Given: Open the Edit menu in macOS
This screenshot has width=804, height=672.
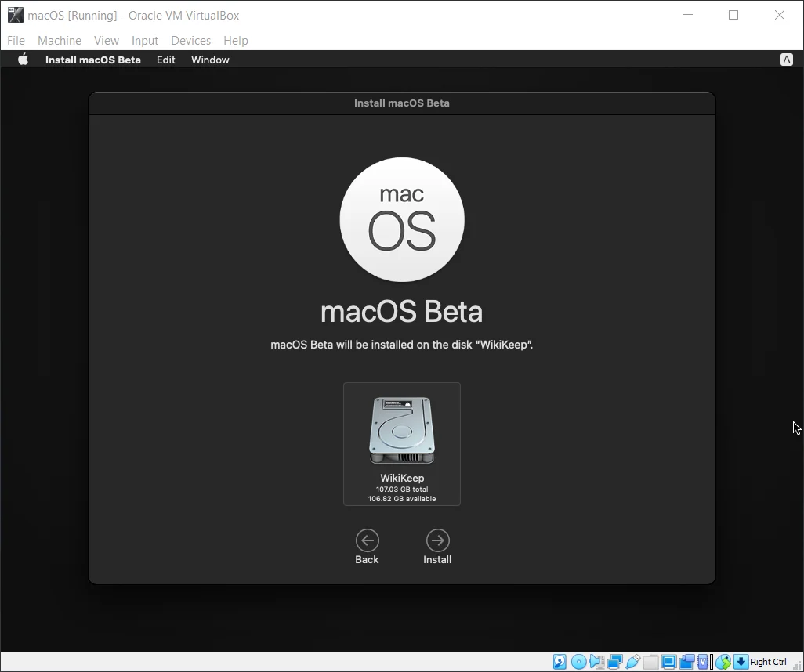Looking at the screenshot, I should (x=165, y=60).
